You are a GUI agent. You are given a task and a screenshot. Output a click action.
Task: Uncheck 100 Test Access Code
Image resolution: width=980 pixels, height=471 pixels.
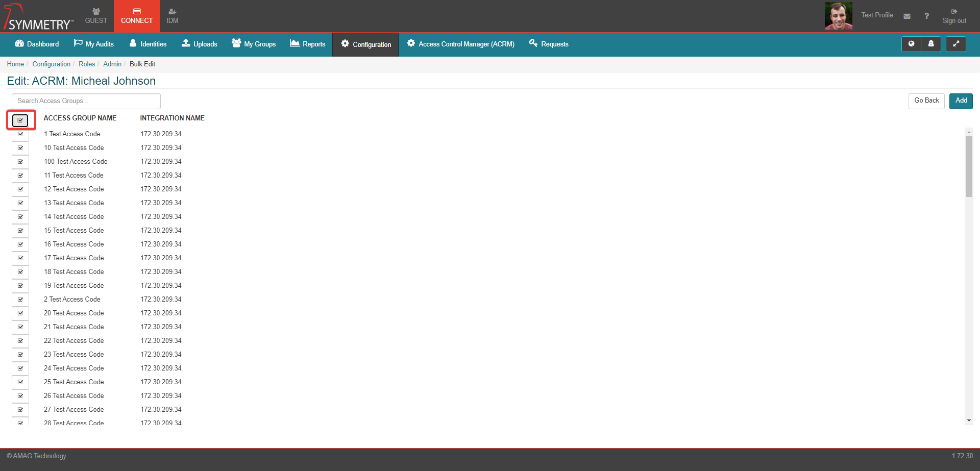pos(20,162)
